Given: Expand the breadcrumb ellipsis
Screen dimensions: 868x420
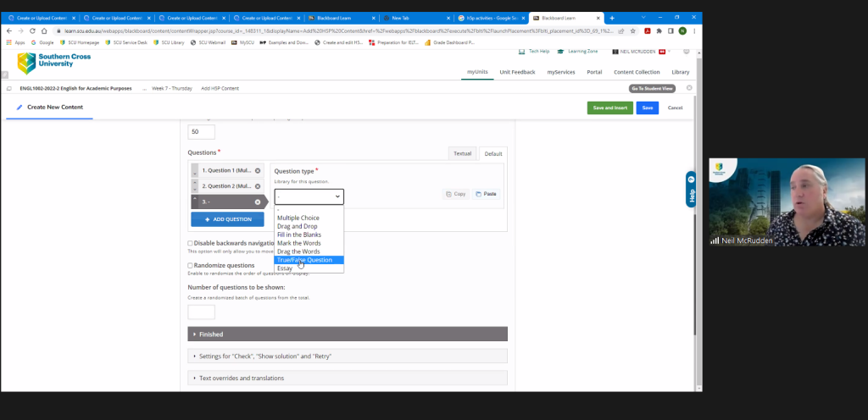Looking at the screenshot, I should point(144,88).
